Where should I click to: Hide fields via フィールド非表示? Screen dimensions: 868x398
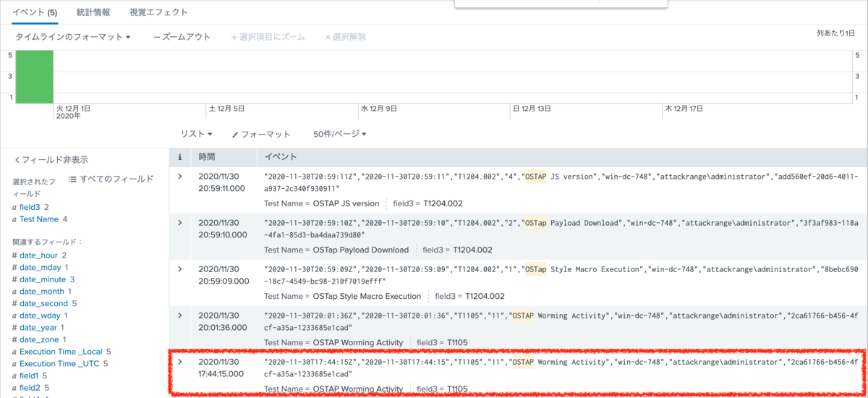point(51,160)
